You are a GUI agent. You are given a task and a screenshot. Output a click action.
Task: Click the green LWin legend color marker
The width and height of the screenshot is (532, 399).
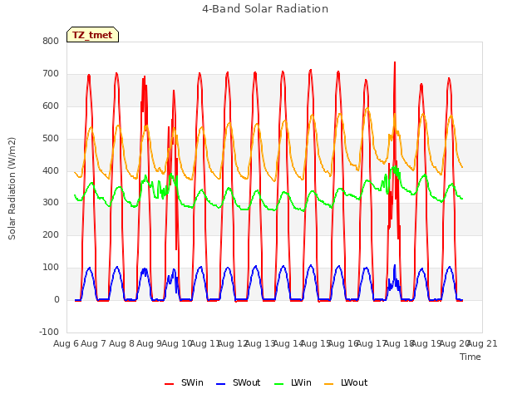tap(279, 384)
